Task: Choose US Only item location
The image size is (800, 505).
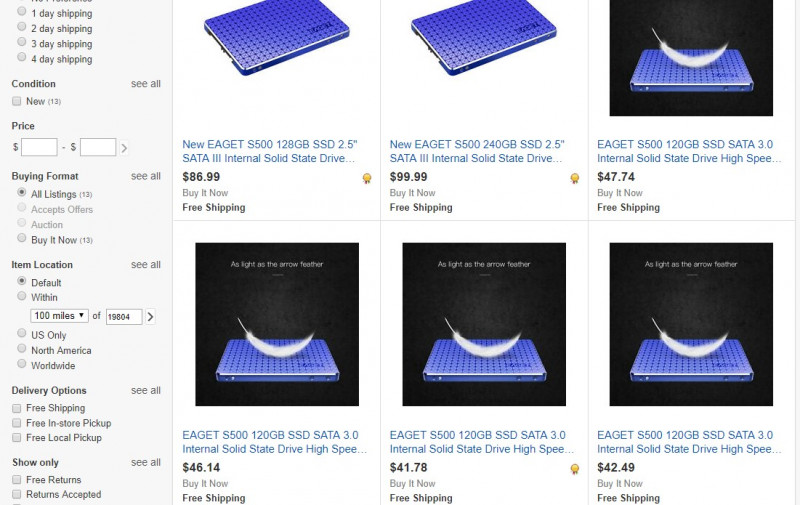Action: coord(21,333)
